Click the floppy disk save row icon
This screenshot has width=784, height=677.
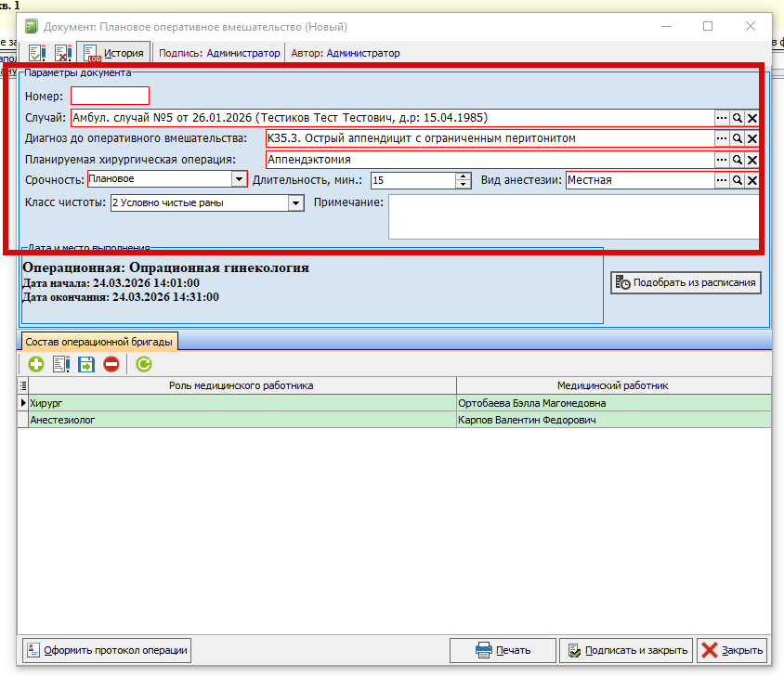coord(86,365)
